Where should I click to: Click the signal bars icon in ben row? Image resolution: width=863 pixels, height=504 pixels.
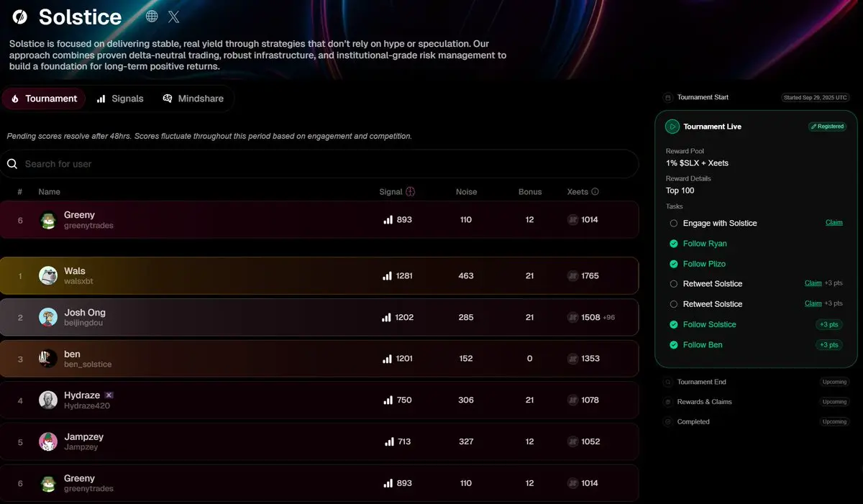point(388,359)
